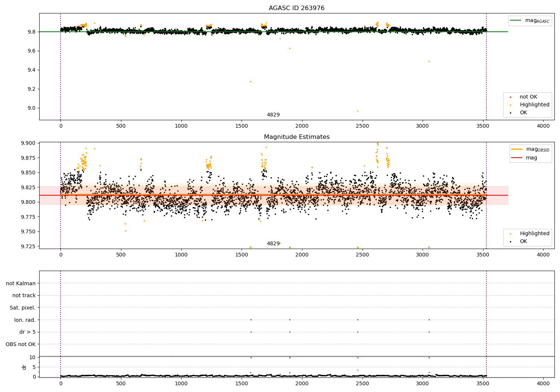Click the 4000 x-tick label under the top plot
The height and width of the screenshot is (392, 560).
click(543, 126)
